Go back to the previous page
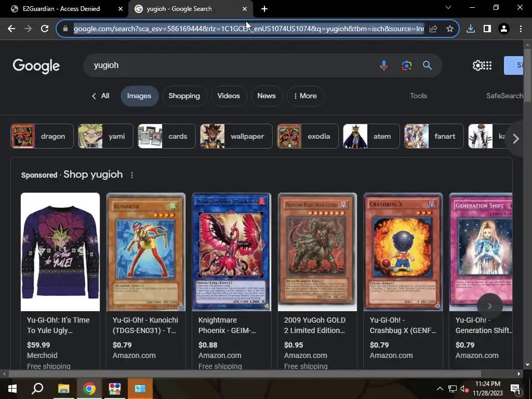The image size is (532, 399). click(11, 29)
